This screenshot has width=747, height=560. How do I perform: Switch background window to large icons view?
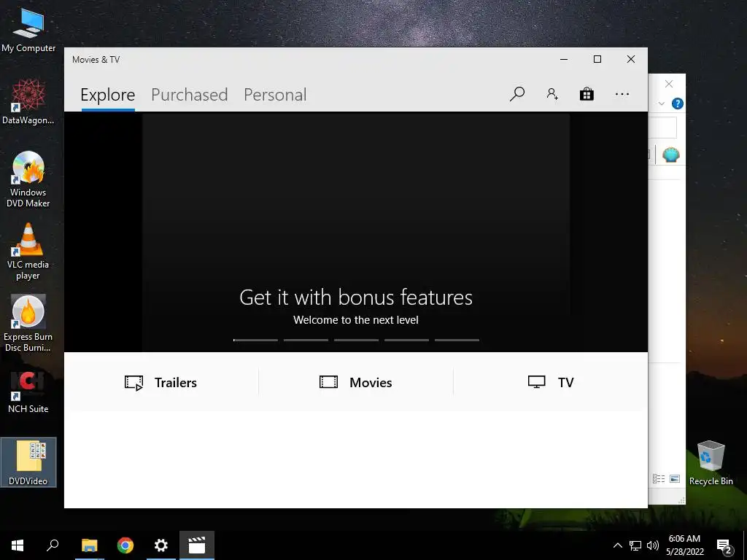tap(675, 478)
